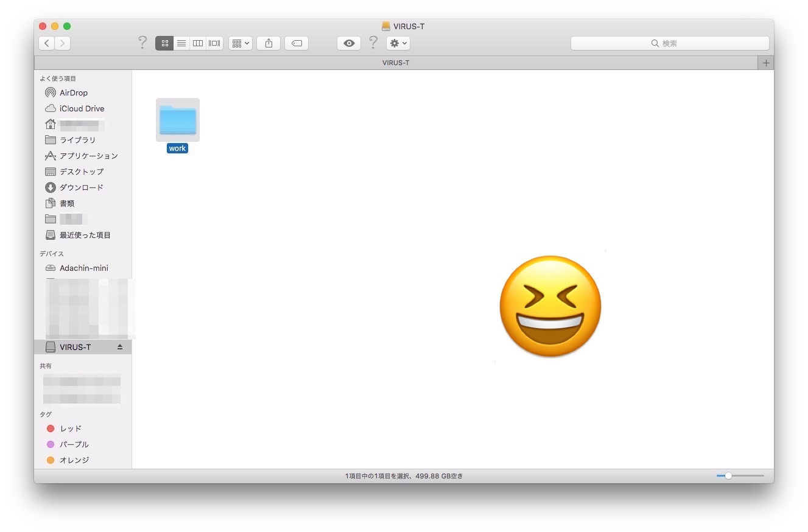Open iCloud Drive in the sidebar
Screen dimensions: 808x532
pos(82,108)
